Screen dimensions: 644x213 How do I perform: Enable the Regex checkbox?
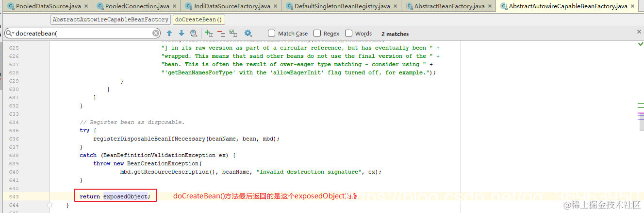click(317, 33)
